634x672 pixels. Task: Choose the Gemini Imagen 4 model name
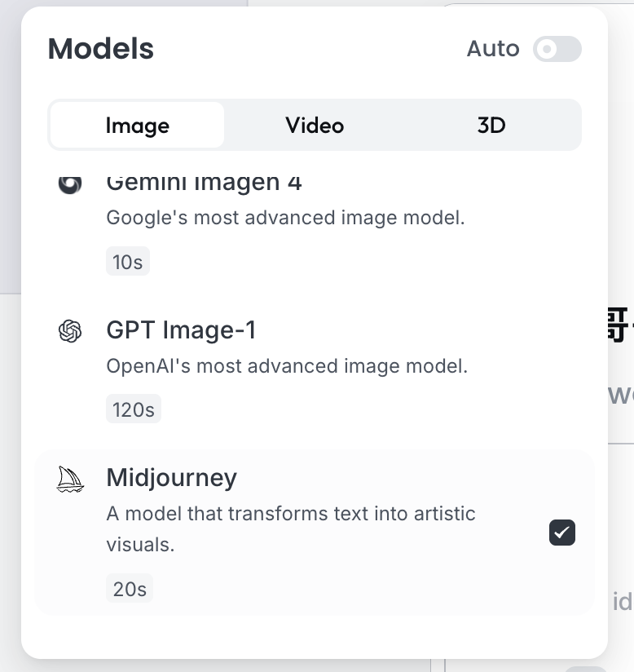coord(204,183)
